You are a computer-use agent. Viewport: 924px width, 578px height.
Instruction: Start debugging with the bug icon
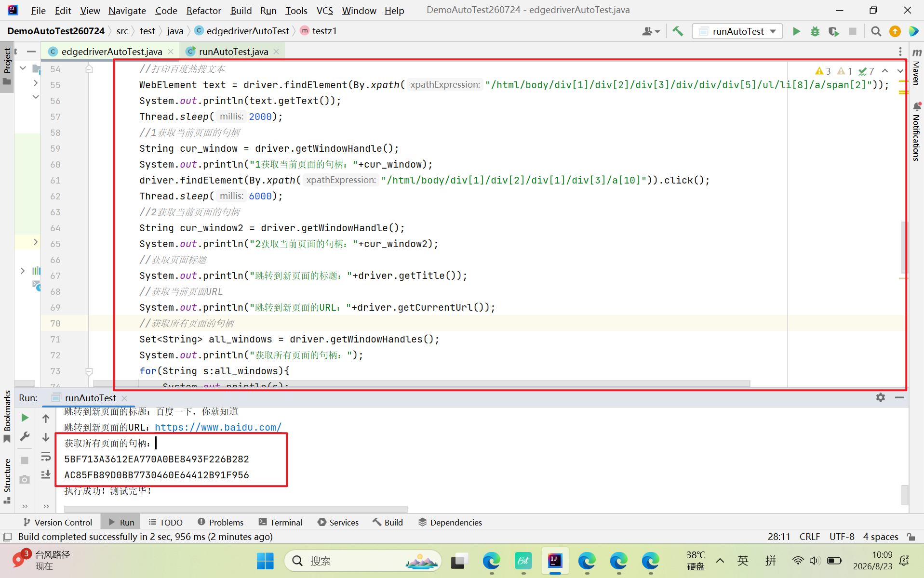(x=815, y=31)
